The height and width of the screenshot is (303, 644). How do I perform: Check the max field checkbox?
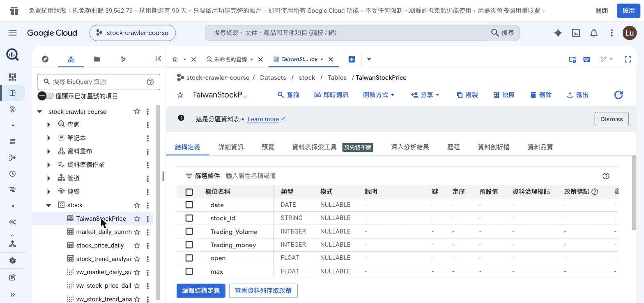tap(189, 271)
